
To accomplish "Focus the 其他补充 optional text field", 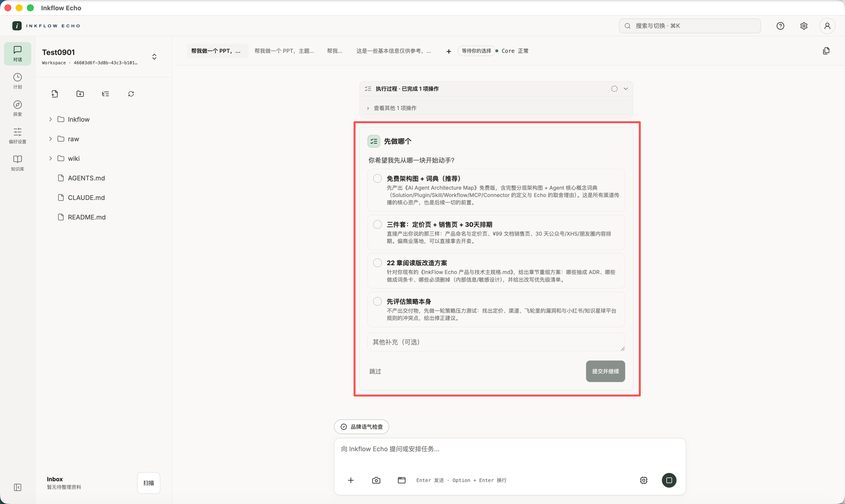I will (496, 342).
